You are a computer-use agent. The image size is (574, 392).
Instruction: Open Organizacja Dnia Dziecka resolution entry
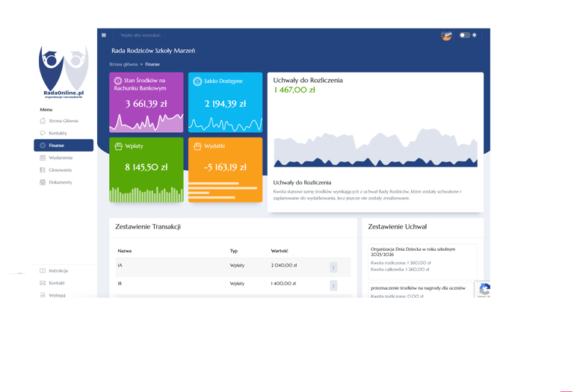tap(422, 262)
